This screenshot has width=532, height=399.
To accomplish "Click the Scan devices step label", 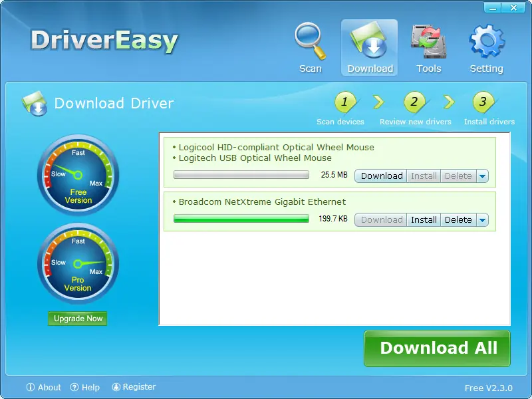I will [x=340, y=122].
